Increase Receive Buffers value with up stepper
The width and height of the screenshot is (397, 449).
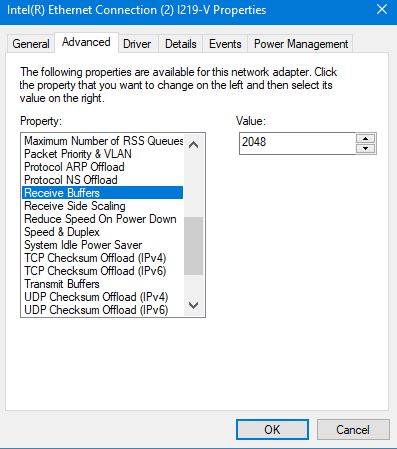point(366,138)
